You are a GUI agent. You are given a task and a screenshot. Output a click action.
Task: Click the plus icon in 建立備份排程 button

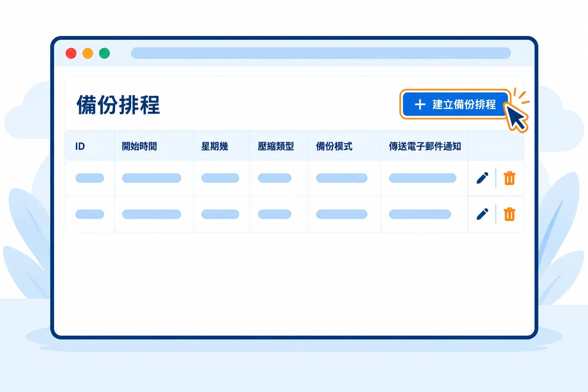[420, 105]
